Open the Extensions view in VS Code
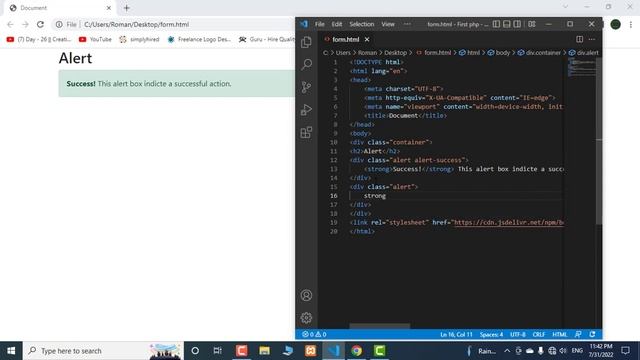The width and height of the screenshot is (640, 360). 306,132
